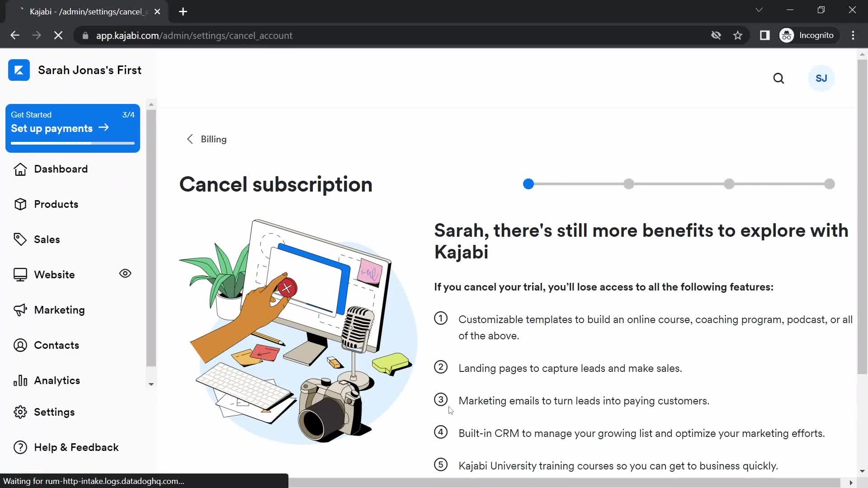Click the Products icon in sidebar
Viewport: 868px width, 488px height.
20,204
